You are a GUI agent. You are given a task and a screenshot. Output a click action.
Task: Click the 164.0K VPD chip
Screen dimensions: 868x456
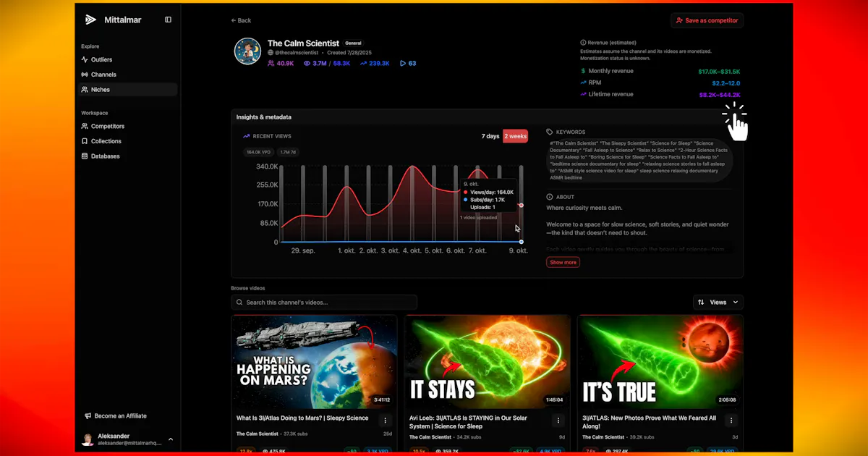pos(258,152)
